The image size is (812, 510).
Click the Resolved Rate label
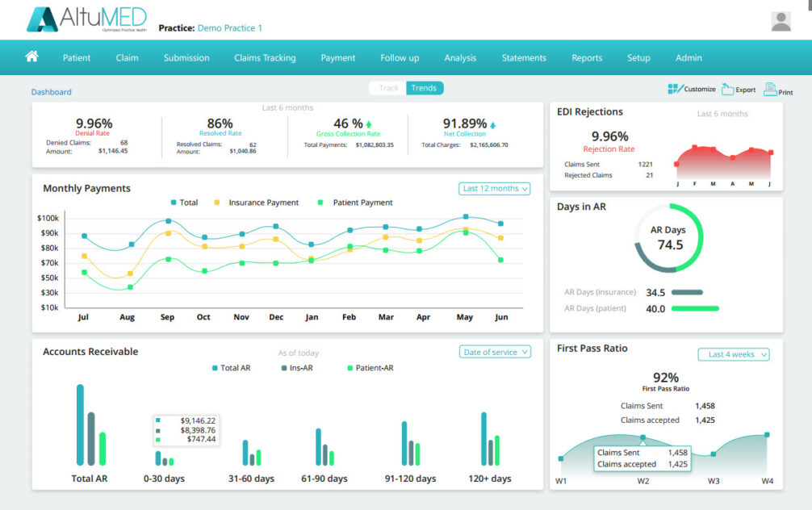pyautogui.click(x=220, y=133)
